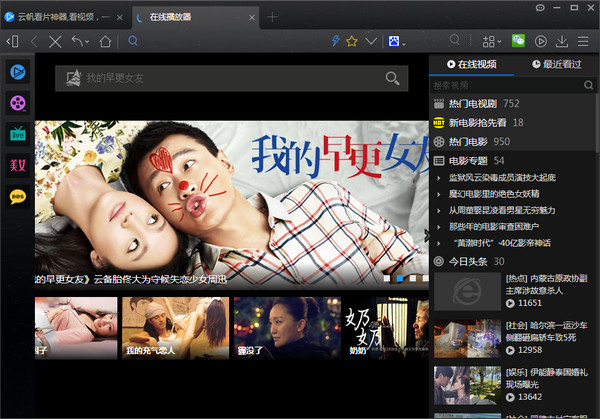This screenshot has height=419, width=600.
Task: Expand the address bar dropdown chevron
Action: pos(371,41)
